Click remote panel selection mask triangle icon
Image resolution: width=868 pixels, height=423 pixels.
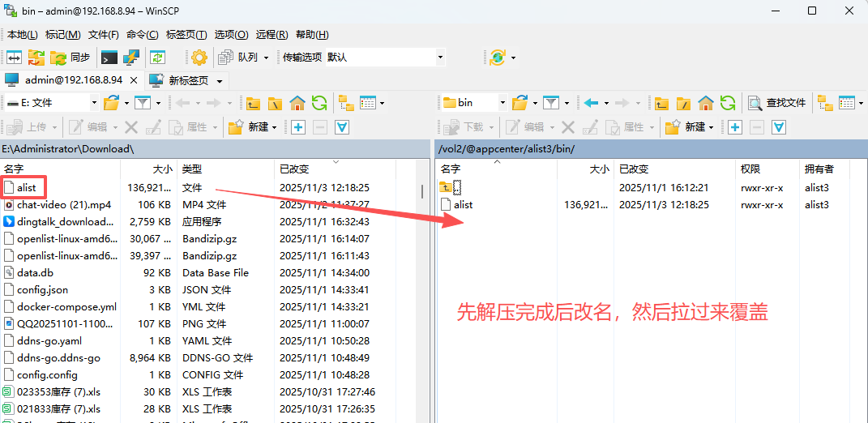point(779,127)
